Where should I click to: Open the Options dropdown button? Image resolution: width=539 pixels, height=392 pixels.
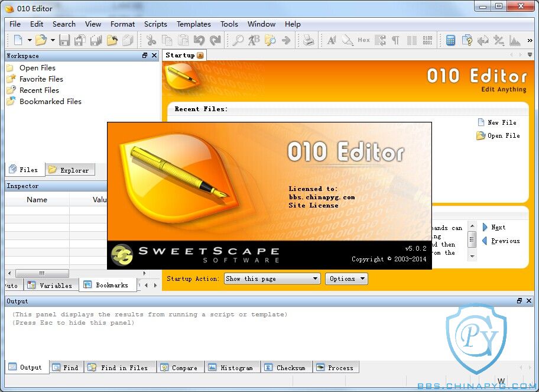[x=346, y=278]
